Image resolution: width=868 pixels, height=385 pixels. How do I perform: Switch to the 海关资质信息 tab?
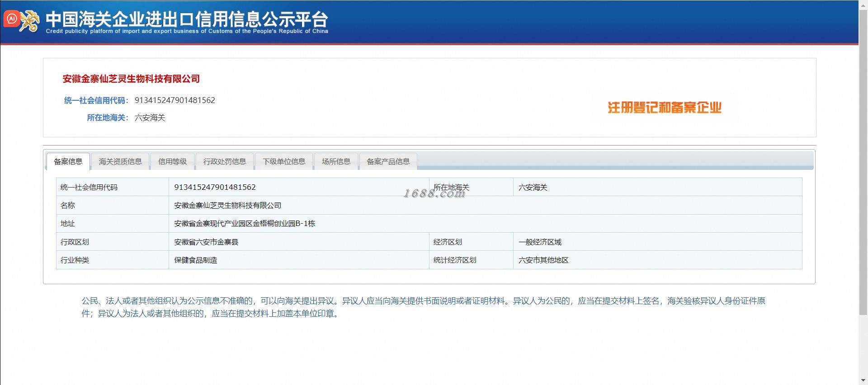coord(120,161)
